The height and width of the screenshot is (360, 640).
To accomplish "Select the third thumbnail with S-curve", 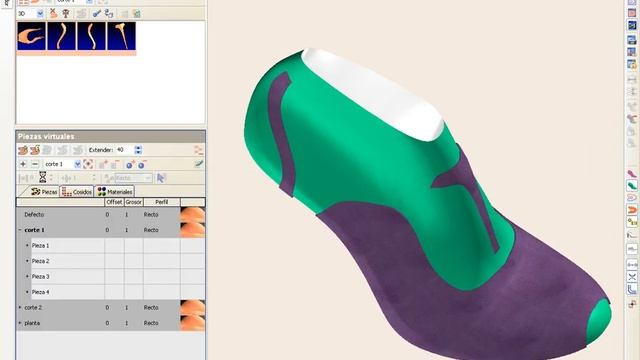I will click(x=91, y=36).
